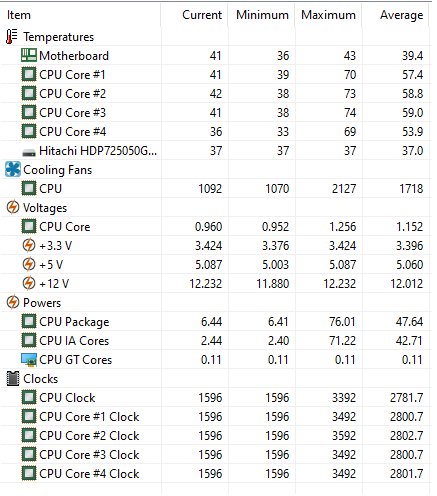Click the Clocks chip icon

click(x=13, y=379)
